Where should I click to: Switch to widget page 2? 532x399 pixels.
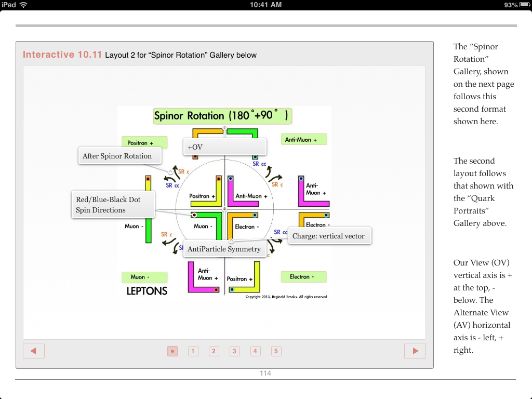point(214,351)
